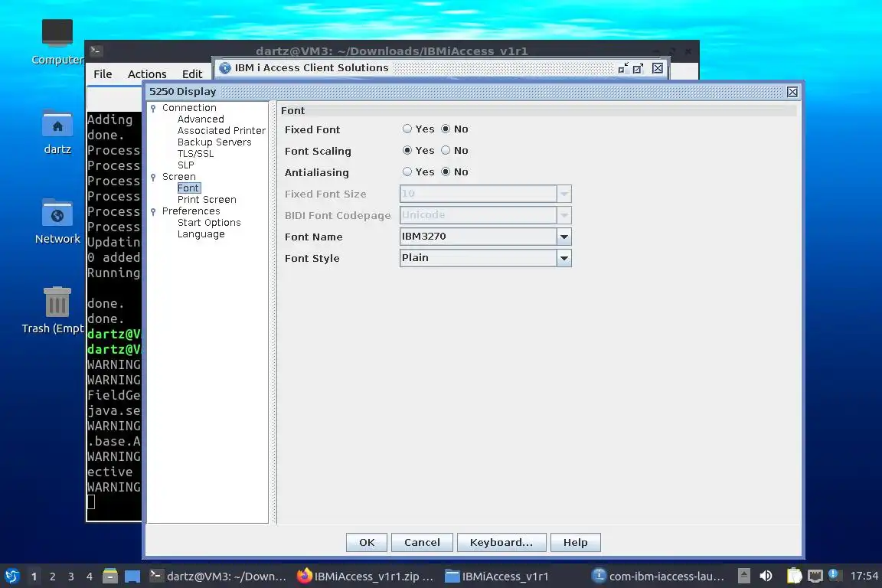Select TLS/SSL in the tree
Image resolution: width=882 pixels, height=588 pixels.
coord(195,154)
